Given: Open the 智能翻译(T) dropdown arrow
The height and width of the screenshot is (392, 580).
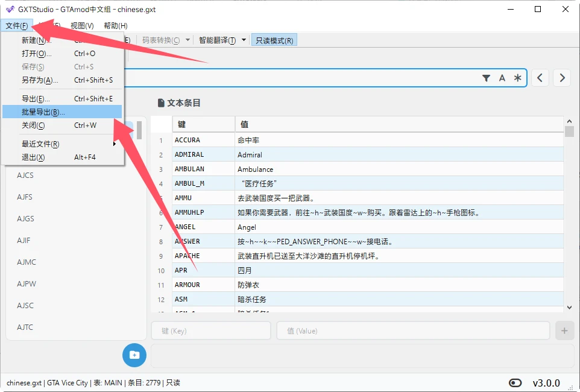Looking at the screenshot, I should [244, 40].
